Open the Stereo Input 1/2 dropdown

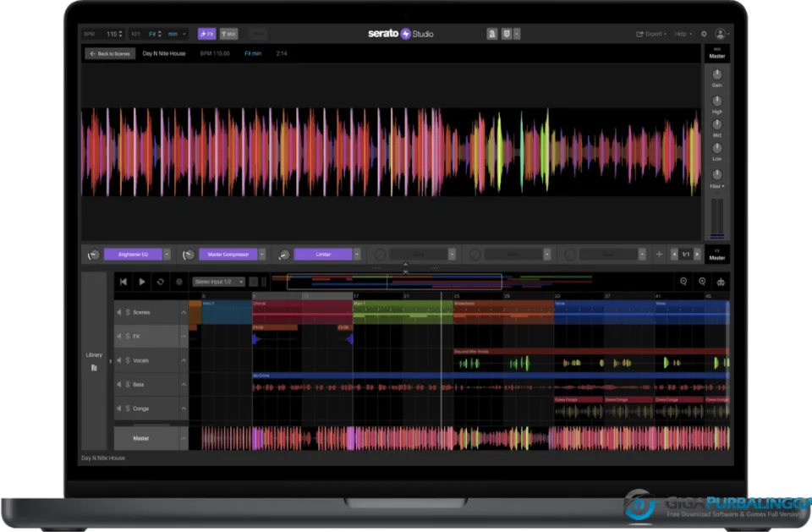coord(218,282)
